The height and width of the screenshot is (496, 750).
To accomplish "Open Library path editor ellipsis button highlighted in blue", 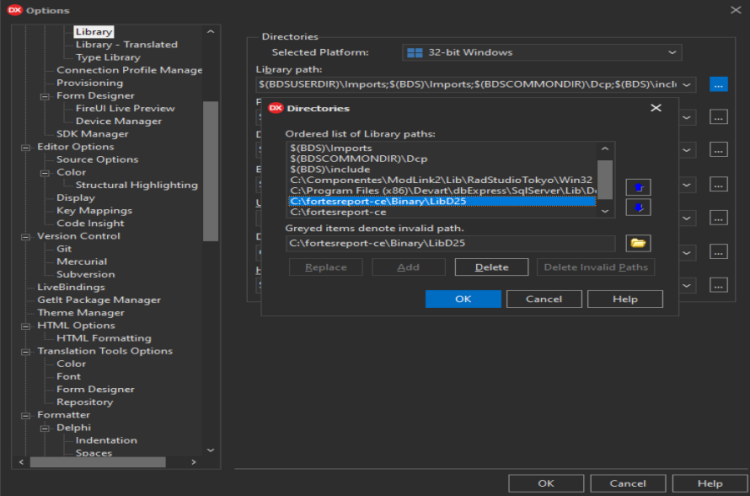I will 718,85.
